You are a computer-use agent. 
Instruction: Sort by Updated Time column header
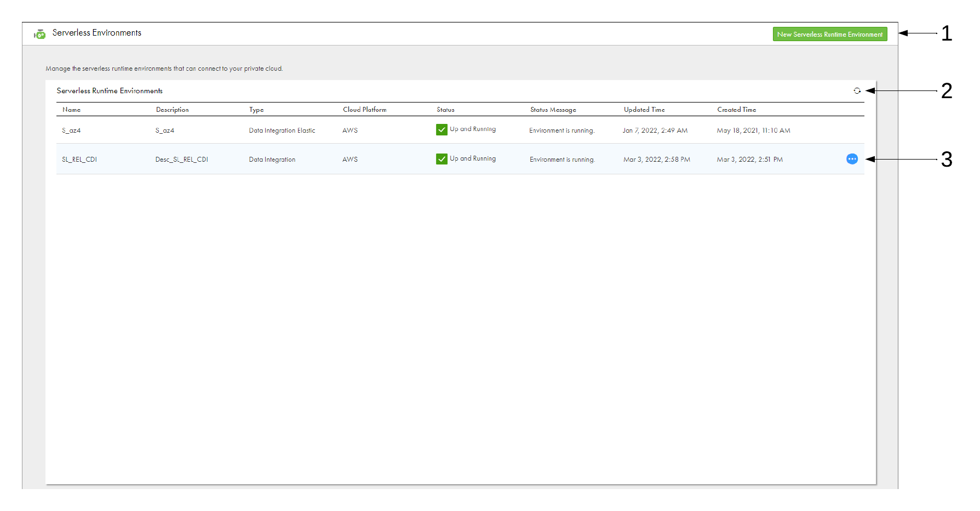[644, 110]
